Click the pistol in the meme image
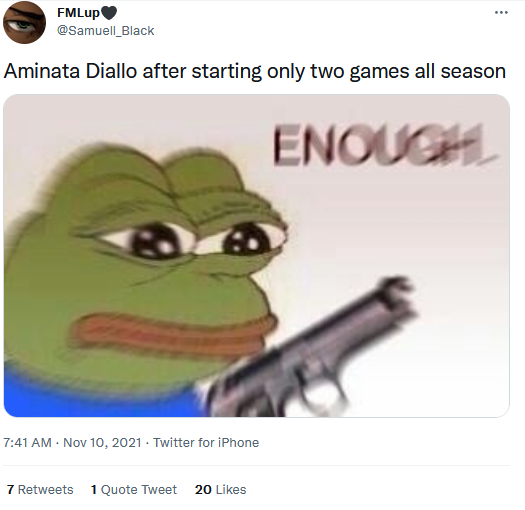The height and width of the screenshot is (510, 525). pyautogui.click(x=311, y=350)
